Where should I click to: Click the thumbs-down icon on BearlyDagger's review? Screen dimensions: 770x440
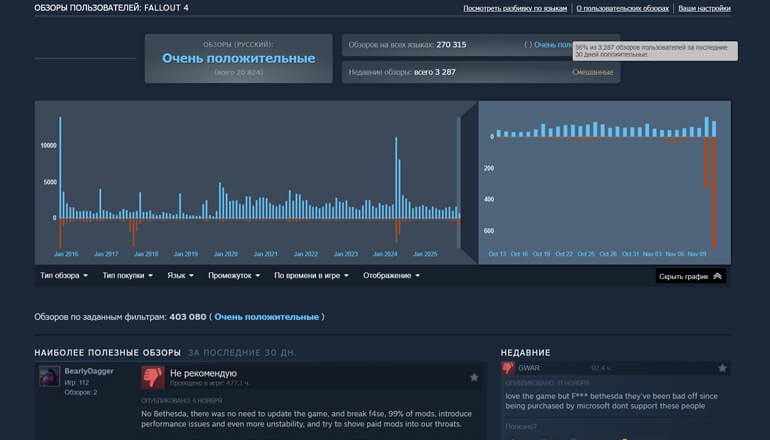click(153, 377)
